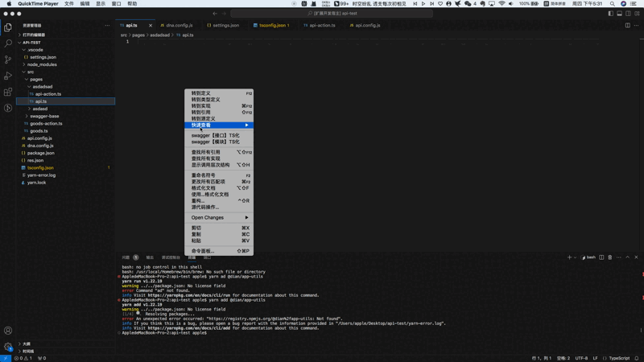Toggle primary sidebar layout icon
The height and width of the screenshot is (362, 644).
(x=611, y=14)
